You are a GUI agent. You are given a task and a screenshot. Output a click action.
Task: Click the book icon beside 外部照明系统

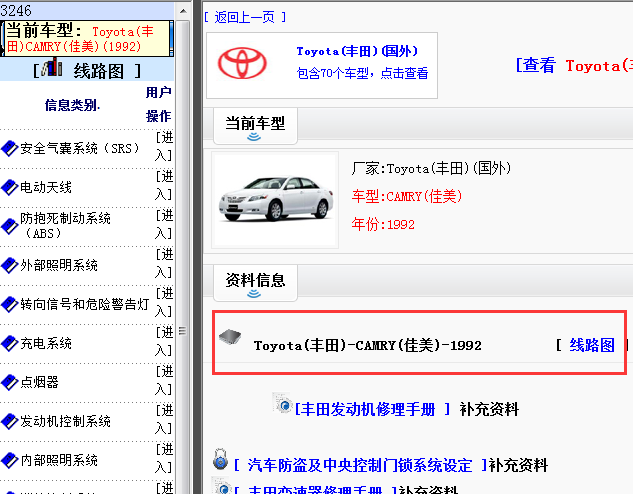coord(9,265)
